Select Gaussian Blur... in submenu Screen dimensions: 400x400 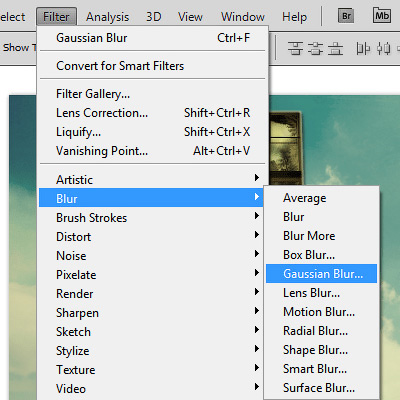click(x=321, y=274)
